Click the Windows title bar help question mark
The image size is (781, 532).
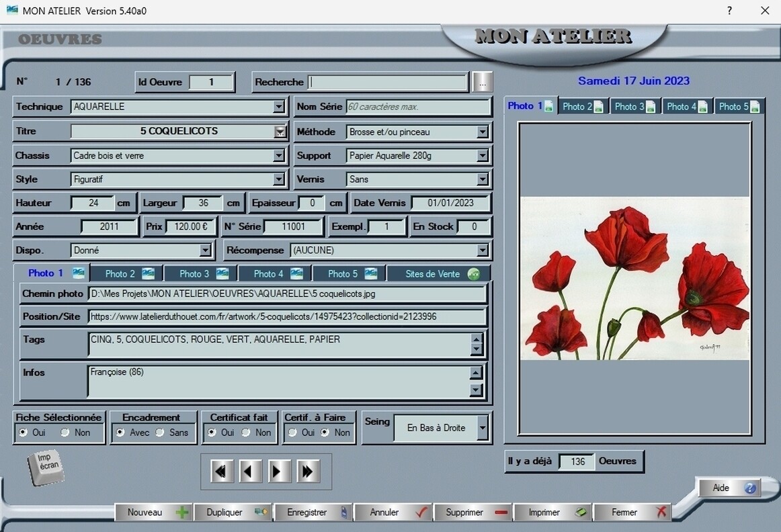(x=729, y=11)
